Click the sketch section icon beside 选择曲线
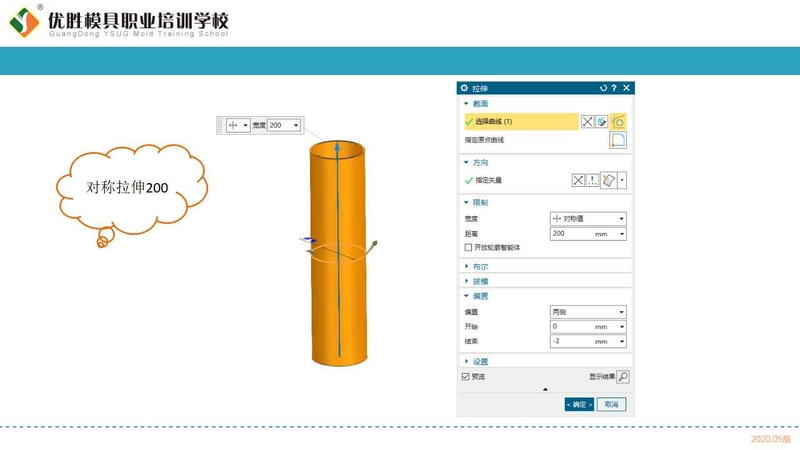Screen dimensions: 800x450 602,121
